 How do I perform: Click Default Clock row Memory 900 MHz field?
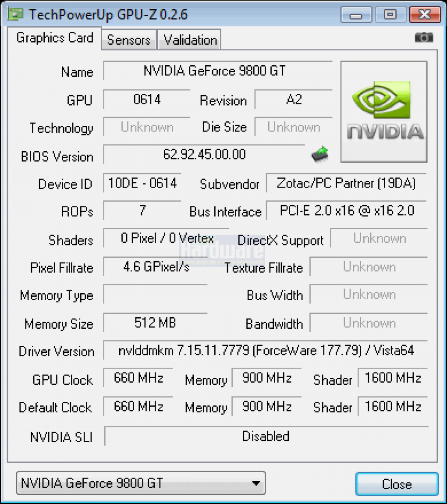coord(266,406)
